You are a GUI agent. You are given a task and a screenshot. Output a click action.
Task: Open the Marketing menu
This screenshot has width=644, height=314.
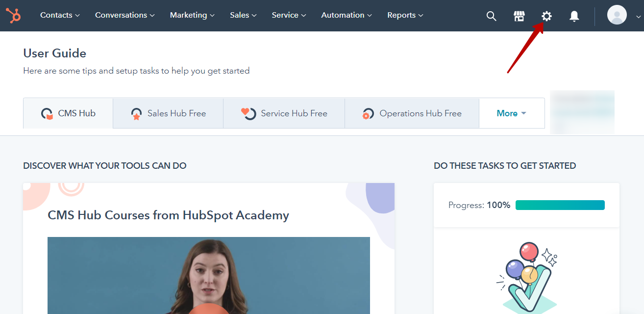point(192,15)
